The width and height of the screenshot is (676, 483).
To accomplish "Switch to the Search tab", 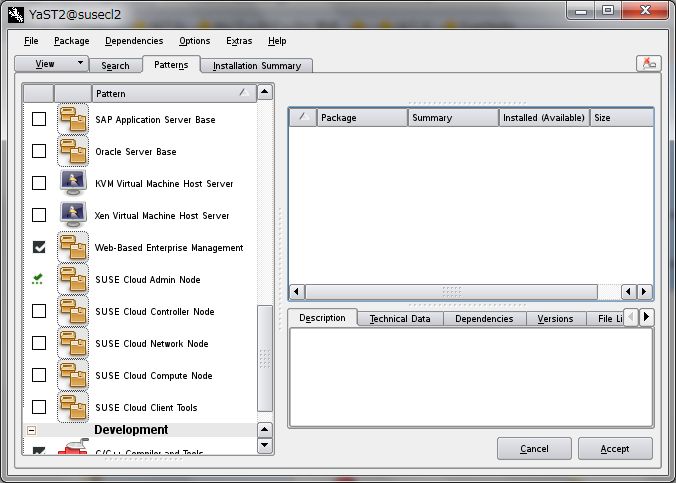I will tap(116, 66).
